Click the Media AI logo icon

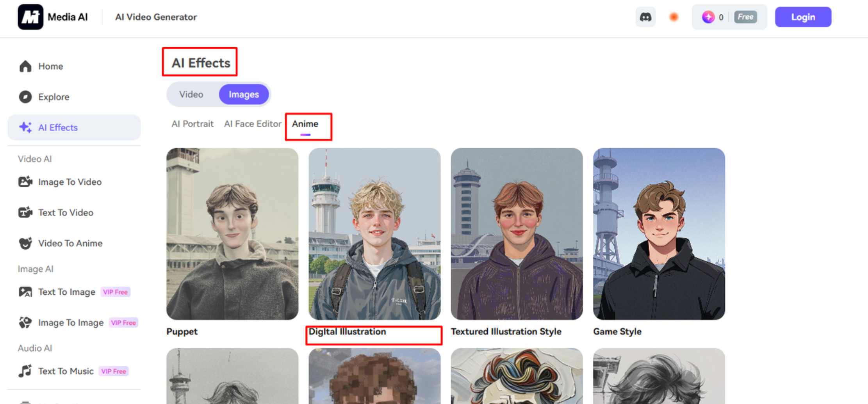(30, 17)
